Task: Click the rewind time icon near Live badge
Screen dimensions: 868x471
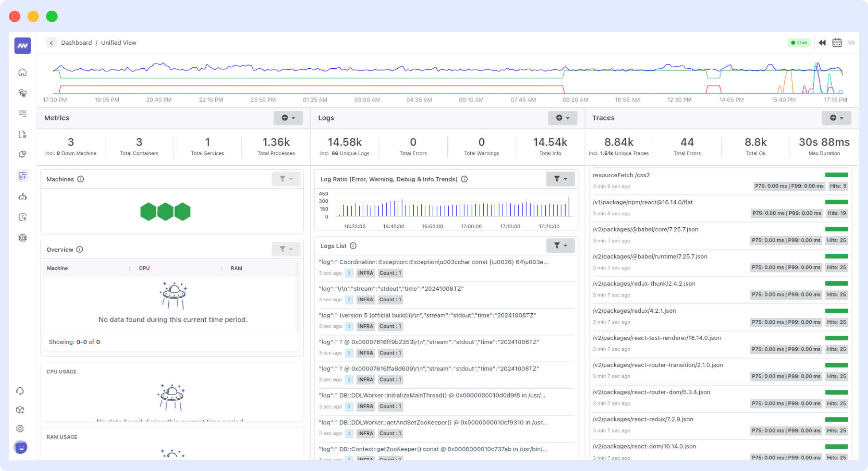Action: pos(822,43)
